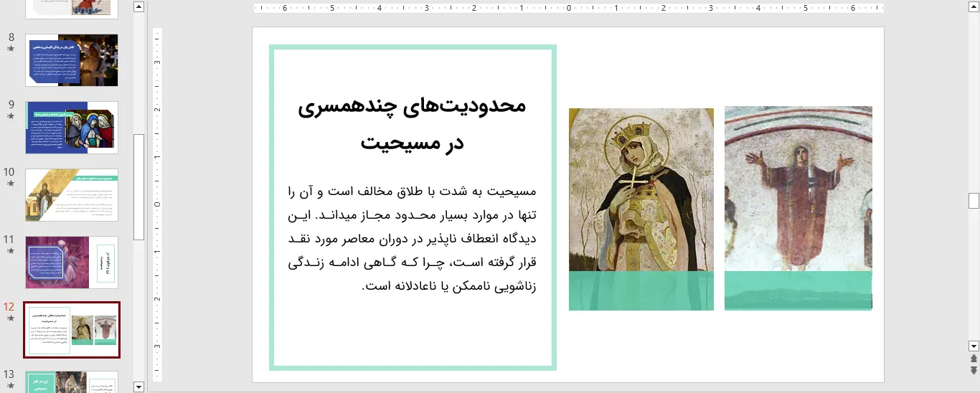Viewport: 980px width, 393px height.
Task: Click the main editor scroll down arrow
Action: coord(974,345)
